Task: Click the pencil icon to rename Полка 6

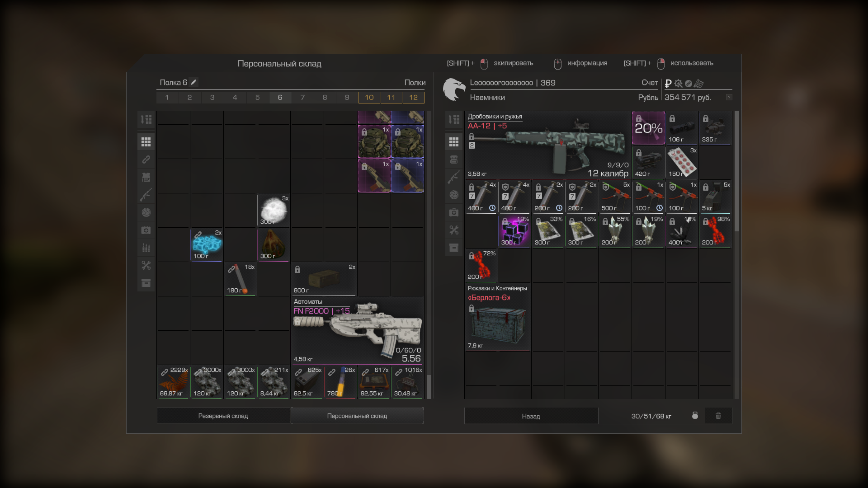Action: click(193, 82)
